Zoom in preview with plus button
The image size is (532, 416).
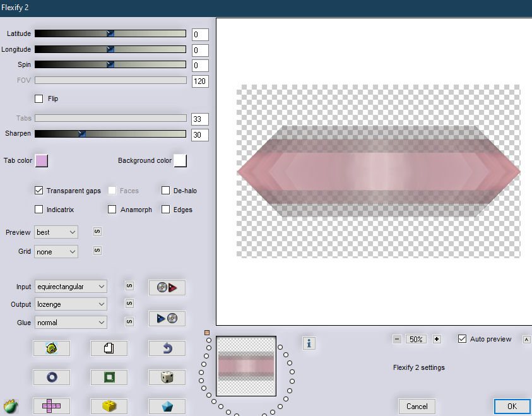click(437, 339)
